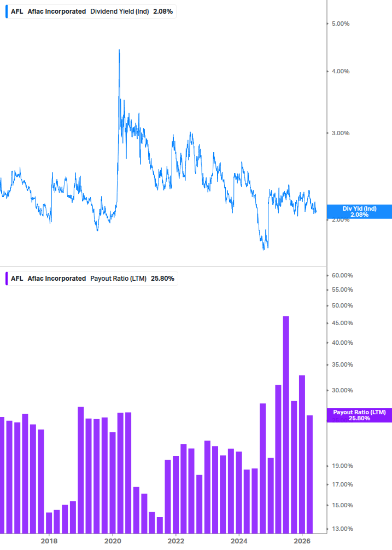Image resolution: width=392 pixels, height=550 pixels.
Task: Click the 2020 x-axis label
Action: (113, 541)
